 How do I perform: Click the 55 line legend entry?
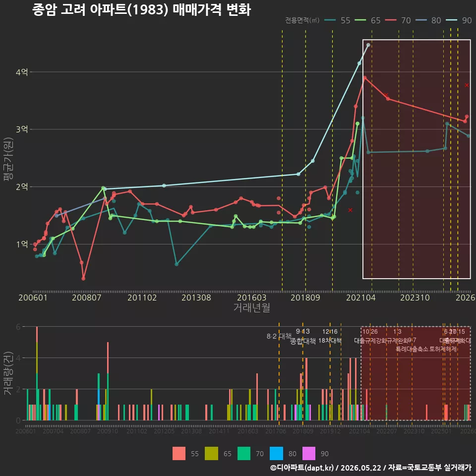[337, 20]
